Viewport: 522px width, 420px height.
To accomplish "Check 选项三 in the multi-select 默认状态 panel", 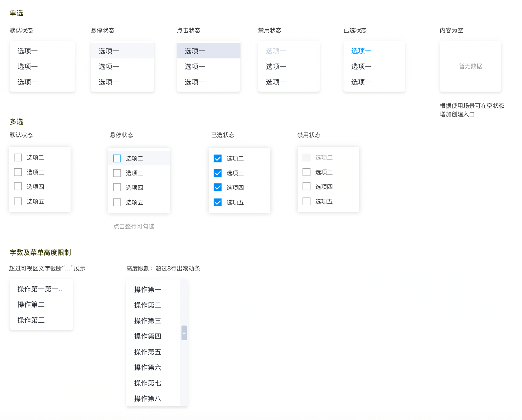I will [18, 172].
